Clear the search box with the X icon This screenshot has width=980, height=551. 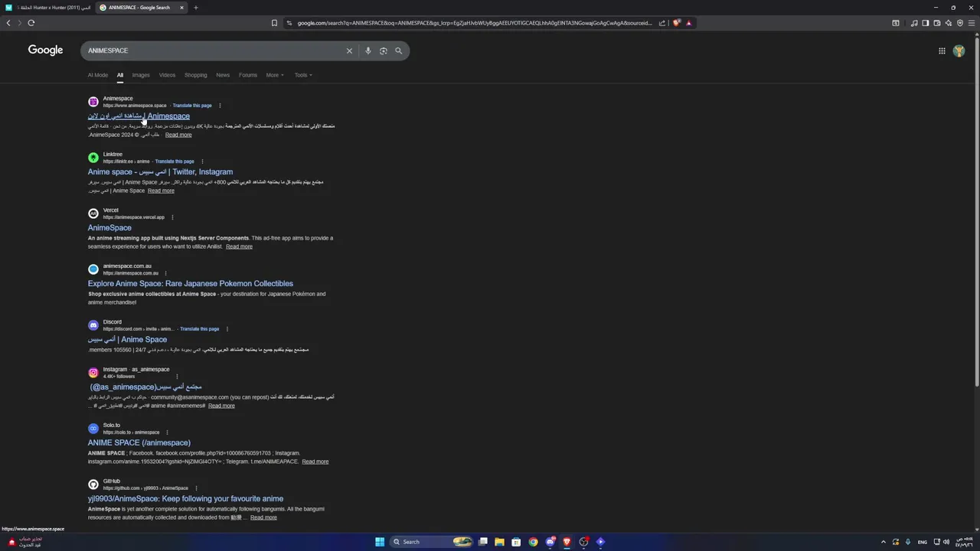pyautogui.click(x=349, y=51)
